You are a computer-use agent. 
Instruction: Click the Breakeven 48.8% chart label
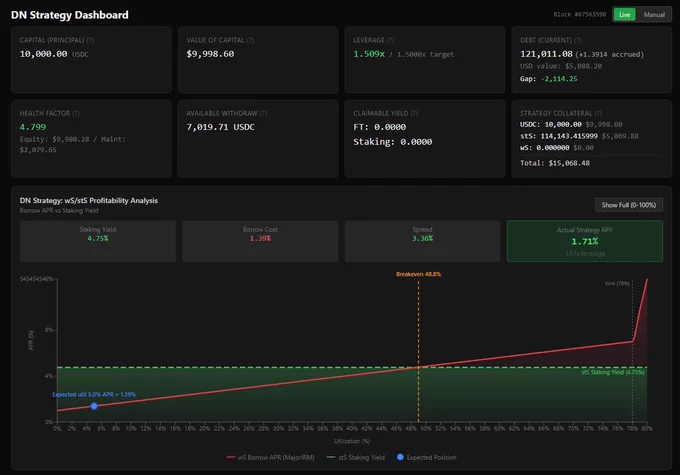[418, 274]
